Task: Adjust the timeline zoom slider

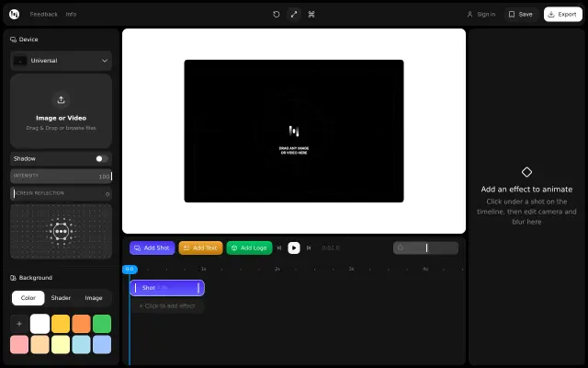Action: point(425,247)
